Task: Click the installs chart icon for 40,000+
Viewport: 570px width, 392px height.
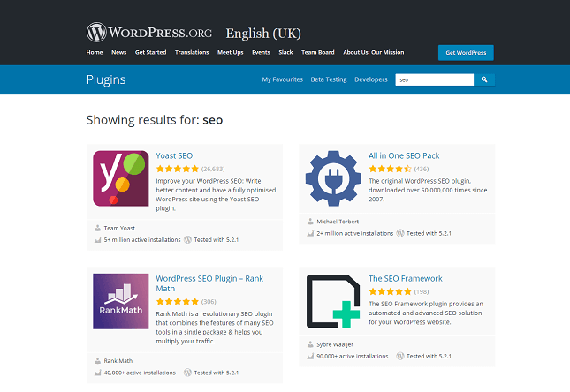Action: pyautogui.click(x=97, y=373)
